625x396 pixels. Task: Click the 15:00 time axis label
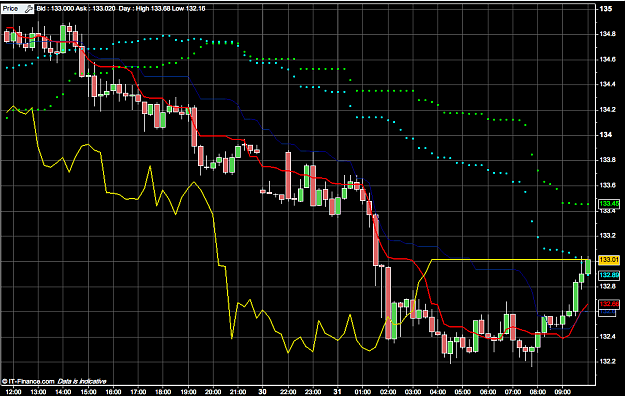[88, 392]
